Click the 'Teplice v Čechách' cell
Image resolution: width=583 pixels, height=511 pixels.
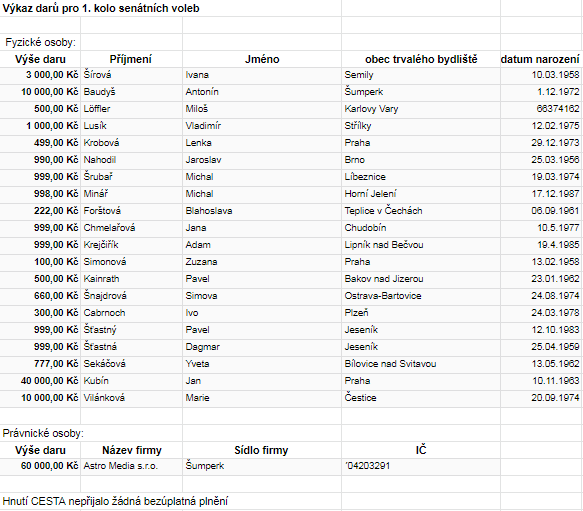click(421, 211)
